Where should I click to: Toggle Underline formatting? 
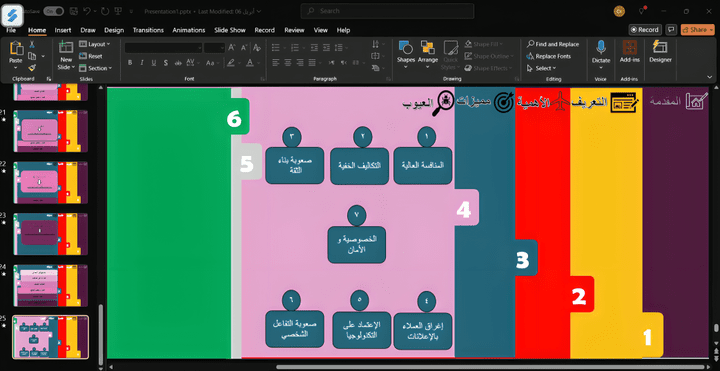pyautogui.click(x=154, y=63)
